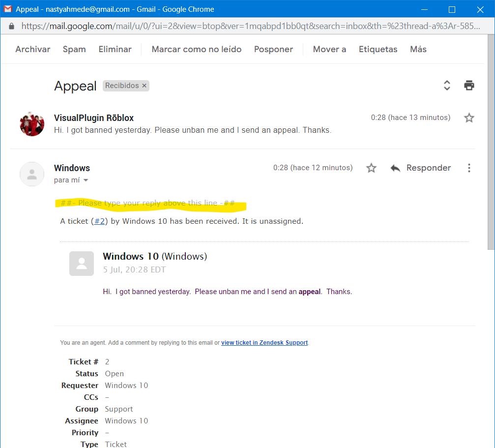Viewport: 495px width, 448px height.
Task: Click the Status value Open
Action: [x=114, y=373]
